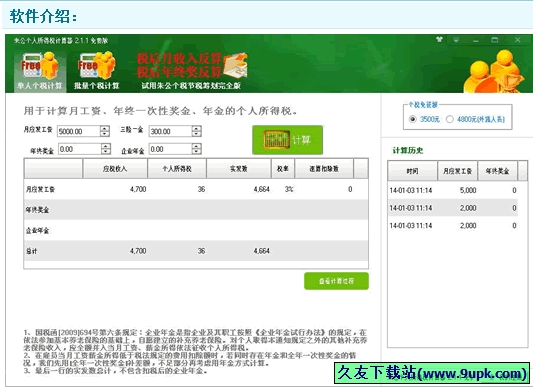
Task: Click the 三险一金 input field
Action: point(170,131)
